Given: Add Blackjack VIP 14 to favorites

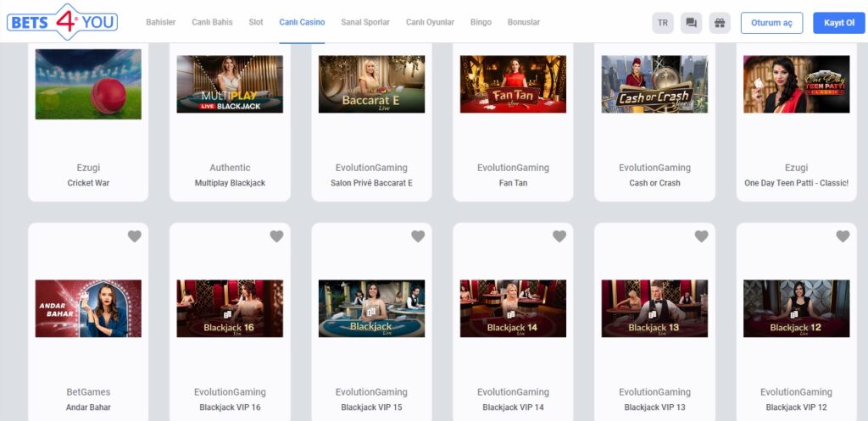Looking at the screenshot, I should pos(559,236).
